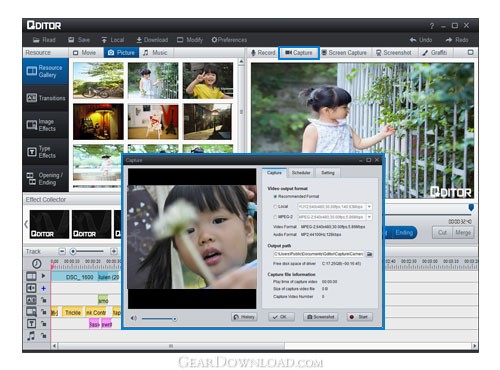Expand the Local format dropdown
This screenshot has width=500, height=370.
pyautogui.click(x=369, y=207)
